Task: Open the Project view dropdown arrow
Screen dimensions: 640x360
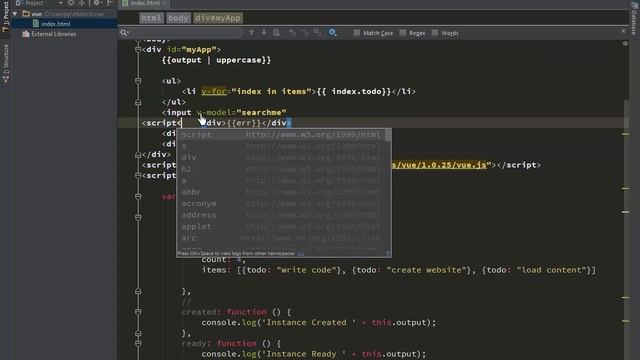Action: coord(60,3)
